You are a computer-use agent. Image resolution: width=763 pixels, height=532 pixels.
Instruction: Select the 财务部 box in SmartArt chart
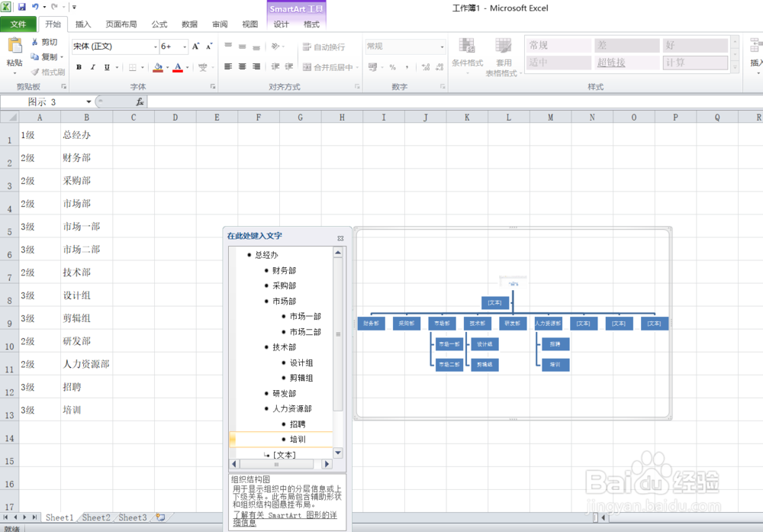[x=372, y=324]
